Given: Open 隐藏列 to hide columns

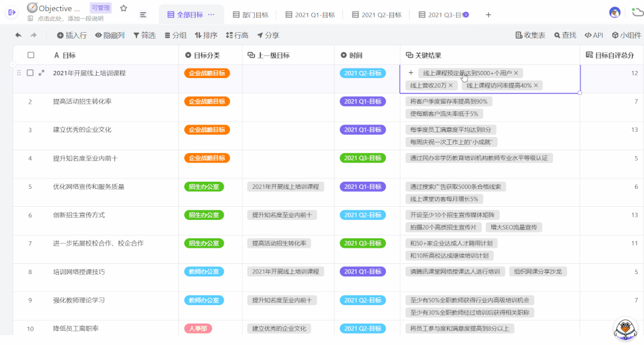Looking at the screenshot, I should [x=110, y=35].
